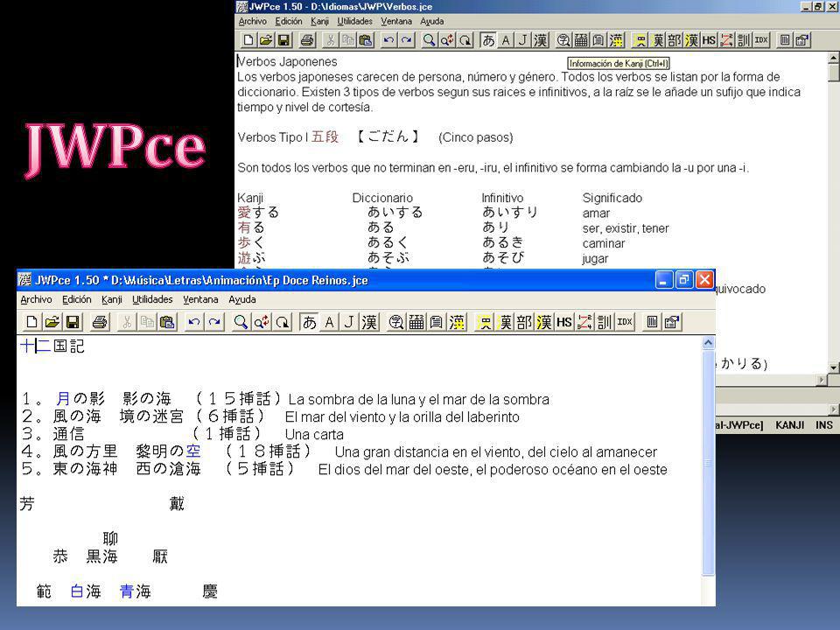Click the scroll-up arrow in the Verbos.jce window

[834, 58]
